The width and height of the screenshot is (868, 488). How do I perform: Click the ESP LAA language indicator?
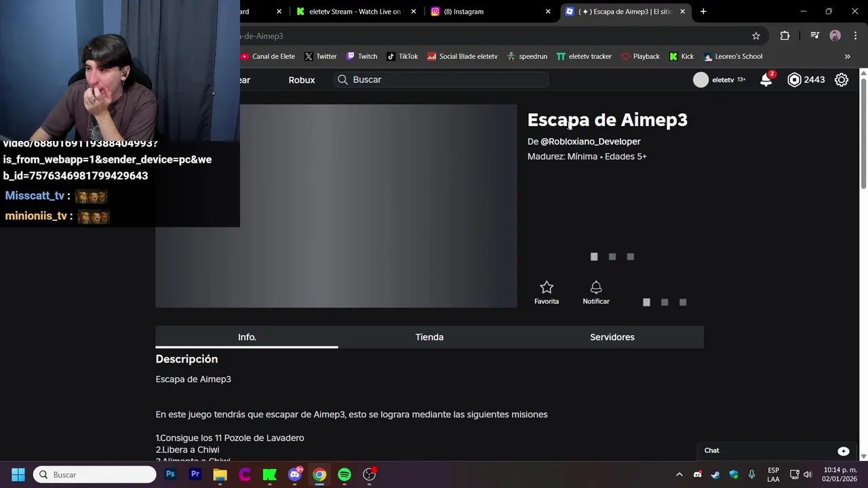coord(773,474)
